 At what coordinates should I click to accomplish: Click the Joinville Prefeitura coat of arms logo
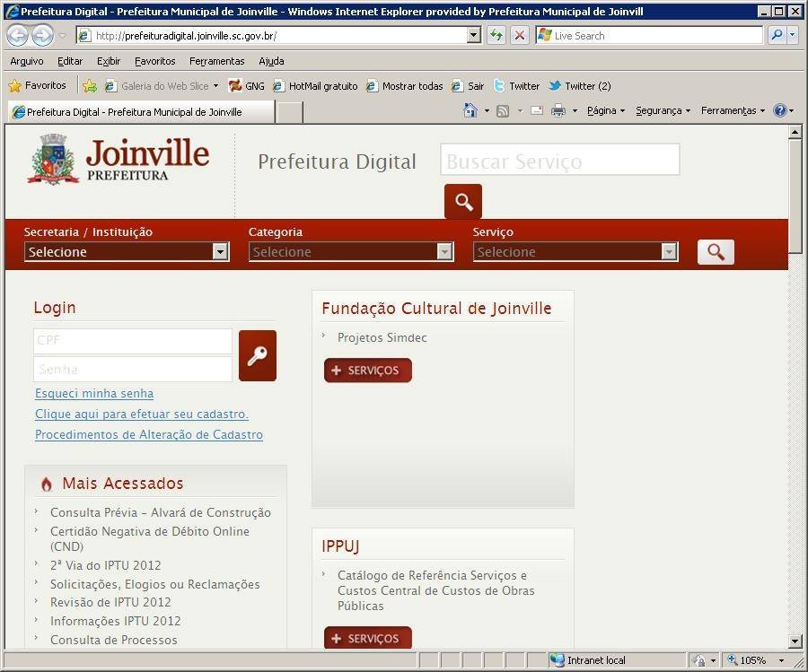point(53,159)
